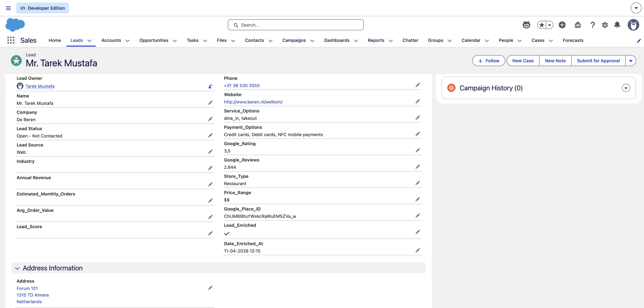Open more actions dropdown after Submit for Approval

[x=631, y=61]
